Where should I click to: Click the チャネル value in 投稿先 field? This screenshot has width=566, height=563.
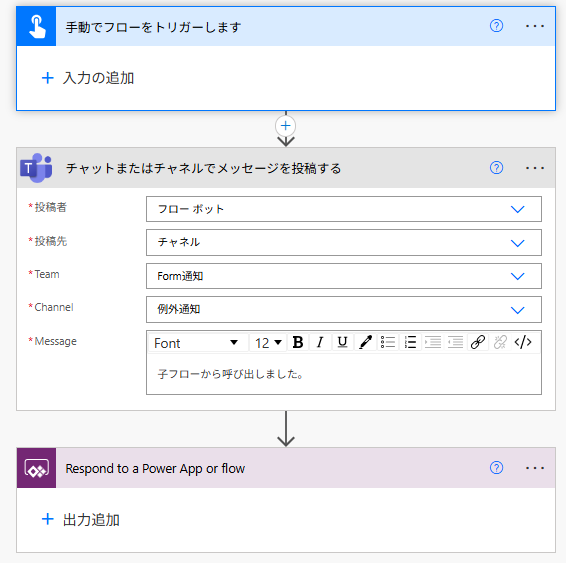tap(179, 242)
